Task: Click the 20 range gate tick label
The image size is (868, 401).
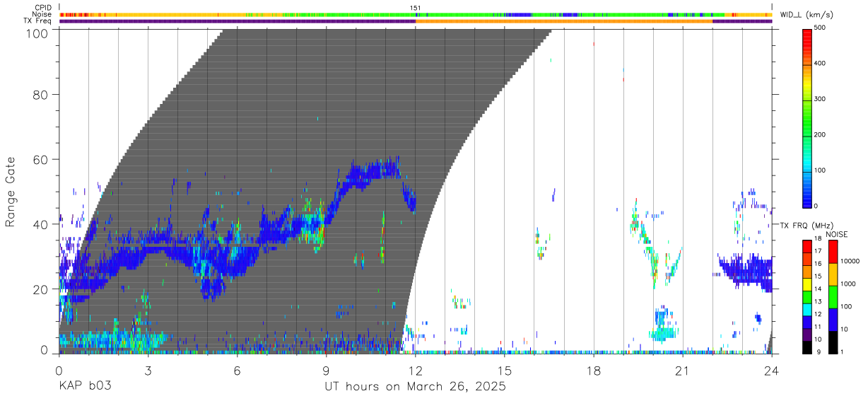Action: (42, 289)
